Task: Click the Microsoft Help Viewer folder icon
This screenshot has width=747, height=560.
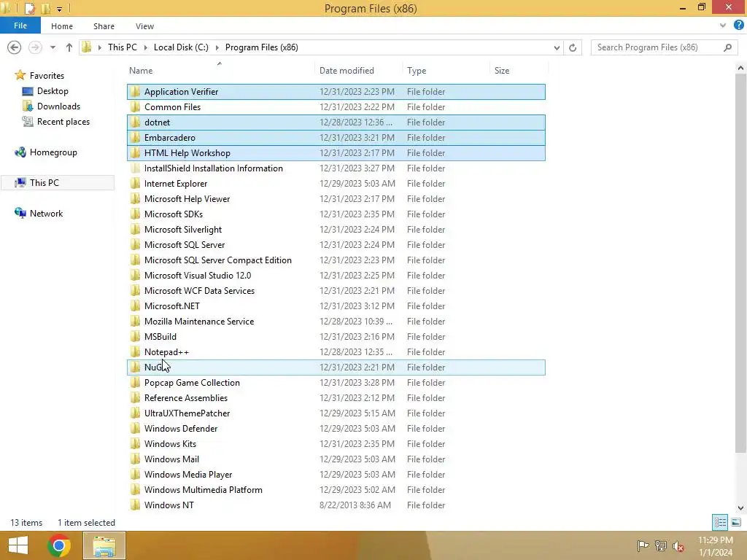Action: click(135, 198)
